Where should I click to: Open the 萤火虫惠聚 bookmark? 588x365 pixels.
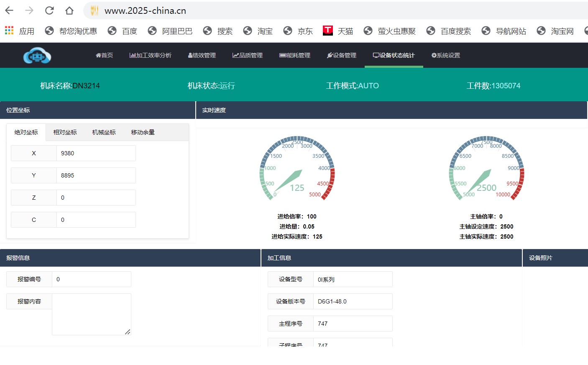[390, 31]
